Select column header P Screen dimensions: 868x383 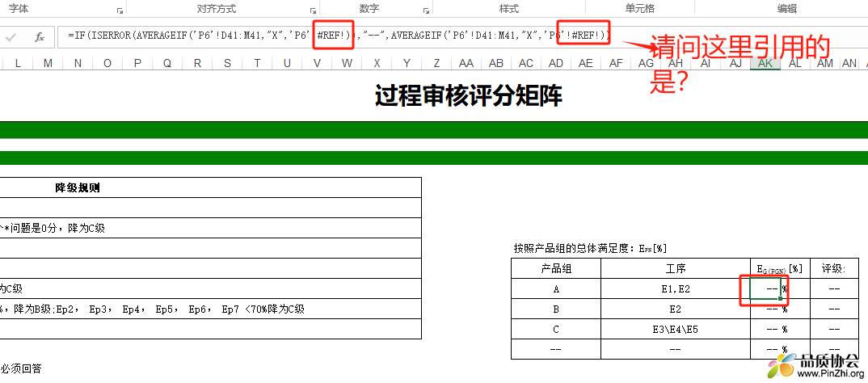(x=138, y=63)
